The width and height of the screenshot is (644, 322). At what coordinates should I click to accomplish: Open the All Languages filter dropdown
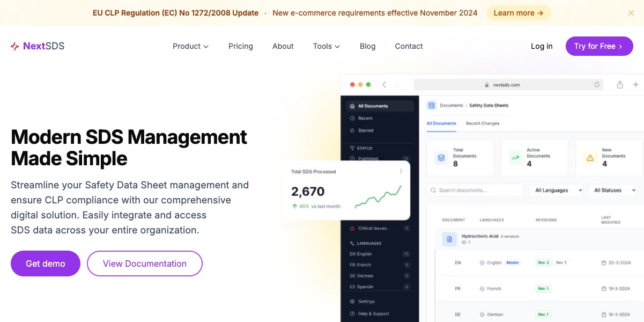558,190
